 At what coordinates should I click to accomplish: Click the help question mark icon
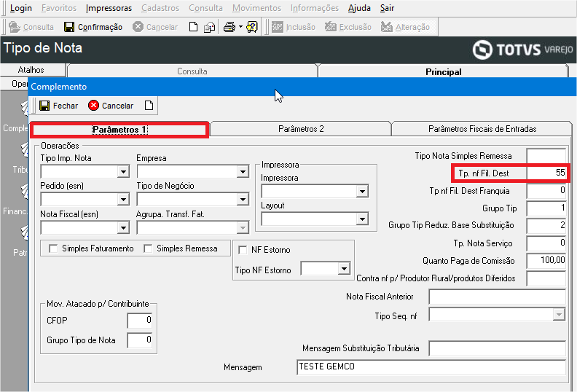(252, 27)
